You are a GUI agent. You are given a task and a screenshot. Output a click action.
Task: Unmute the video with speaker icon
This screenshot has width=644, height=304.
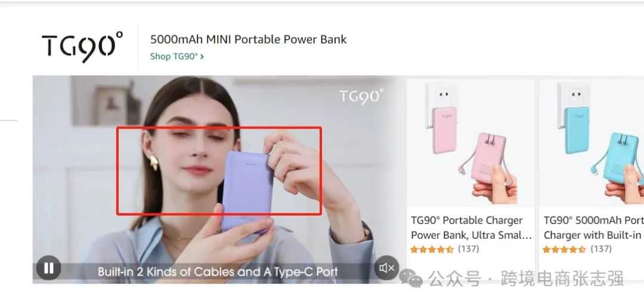[x=386, y=268]
